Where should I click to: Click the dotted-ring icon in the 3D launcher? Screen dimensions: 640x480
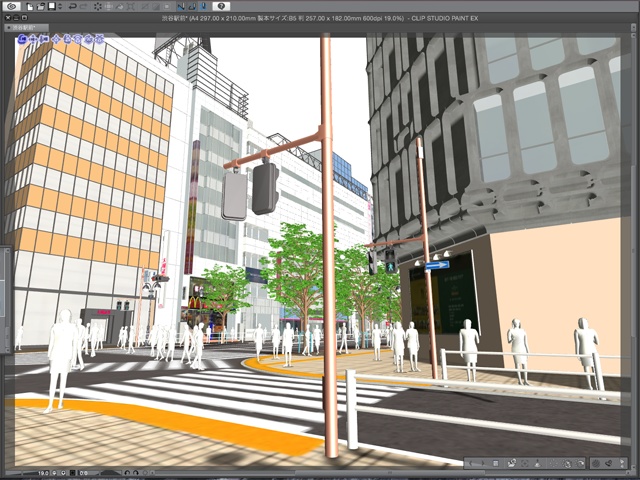tap(554, 463)
